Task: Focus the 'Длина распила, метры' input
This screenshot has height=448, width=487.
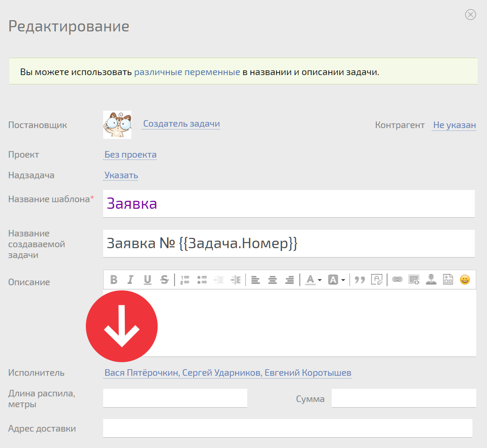Action: (x=175, y=398)
